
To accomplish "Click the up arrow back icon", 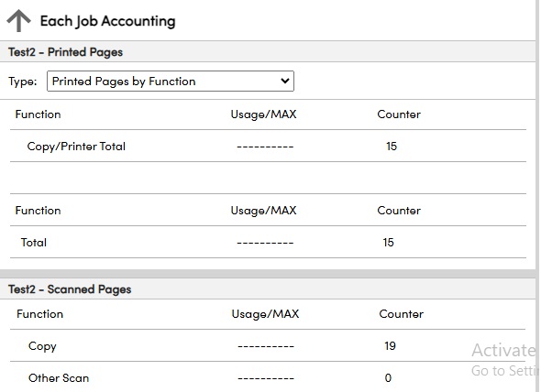I will (18, 21).
